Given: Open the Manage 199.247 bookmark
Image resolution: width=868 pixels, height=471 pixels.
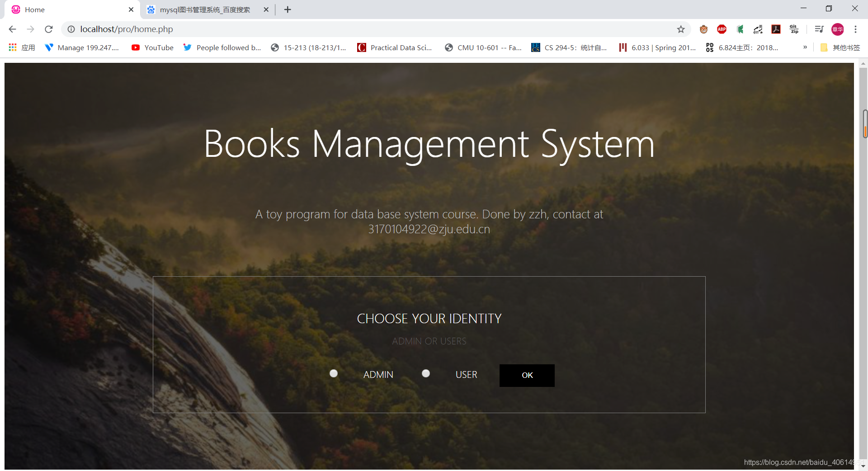Looking at the screenshot, I should (82, 47).
